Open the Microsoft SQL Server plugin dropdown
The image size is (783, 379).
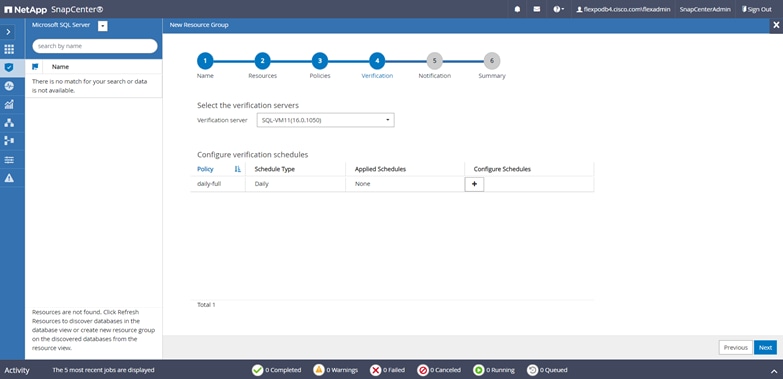102,26
